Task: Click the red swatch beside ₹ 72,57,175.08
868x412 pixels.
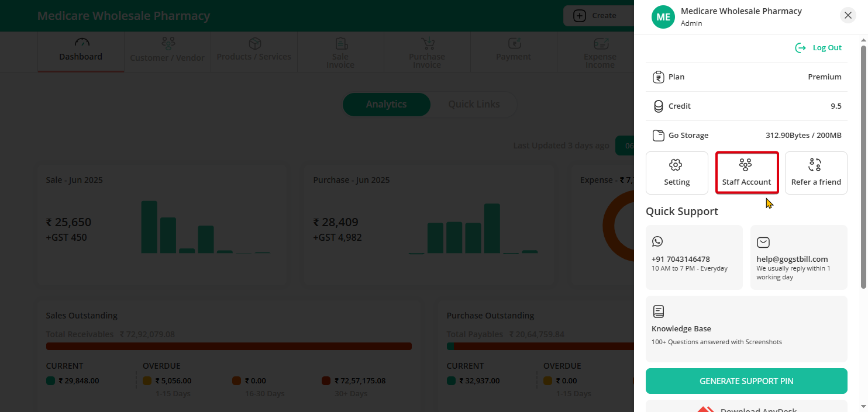Action: [326, 381]
